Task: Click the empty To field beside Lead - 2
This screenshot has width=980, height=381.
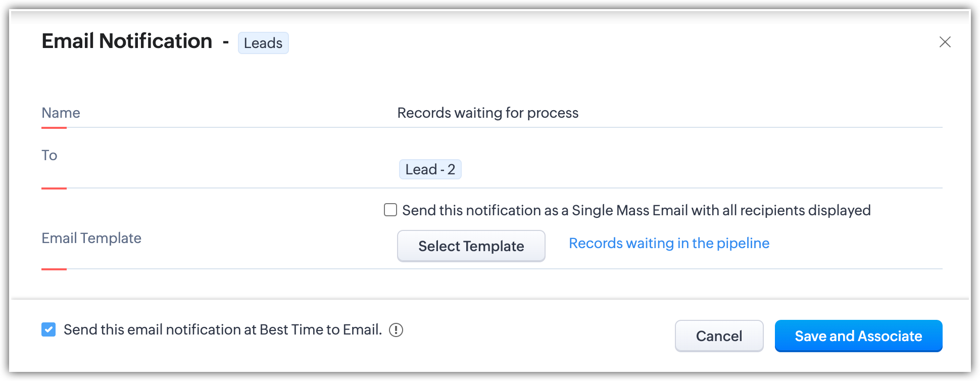Action: [657, 169]
